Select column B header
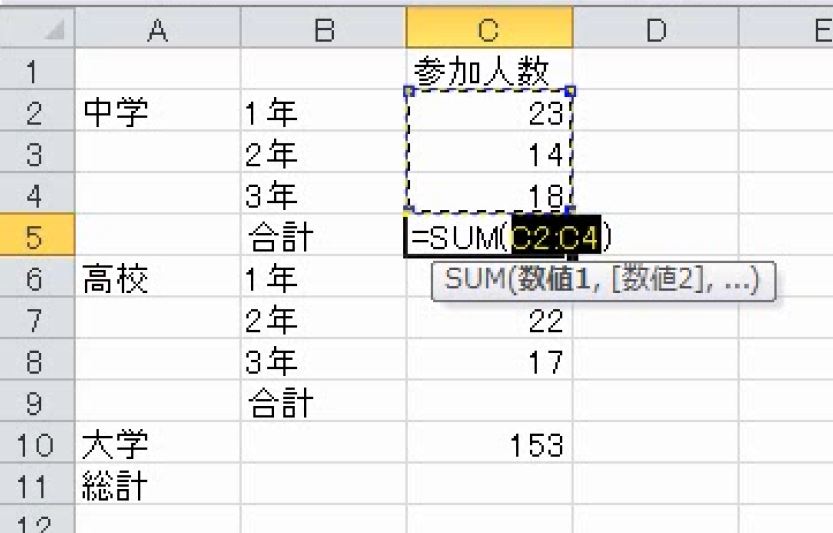This screenshot has width=833, height=533. click(x=324, y=28)
